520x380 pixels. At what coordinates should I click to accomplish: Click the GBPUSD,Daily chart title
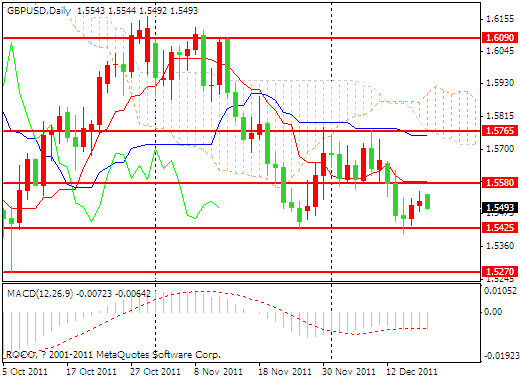click(39, 11)
